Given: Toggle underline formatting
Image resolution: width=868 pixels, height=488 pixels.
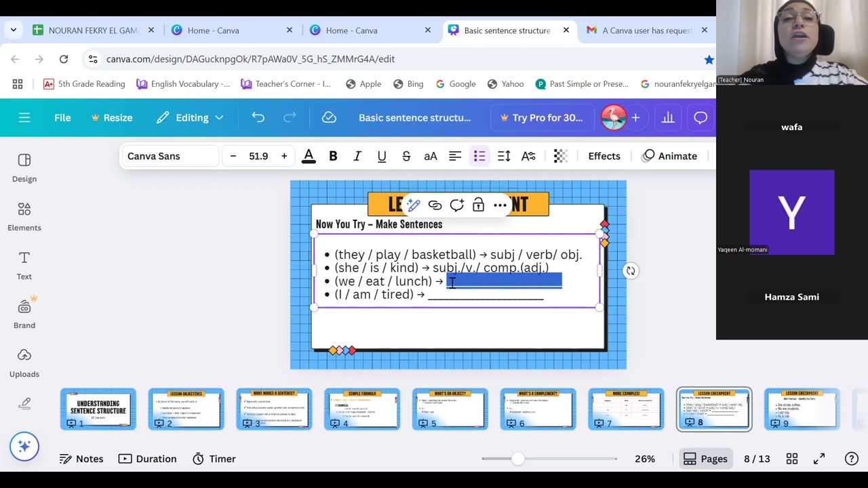Looking at the screenshot, I should pos(382,156).
